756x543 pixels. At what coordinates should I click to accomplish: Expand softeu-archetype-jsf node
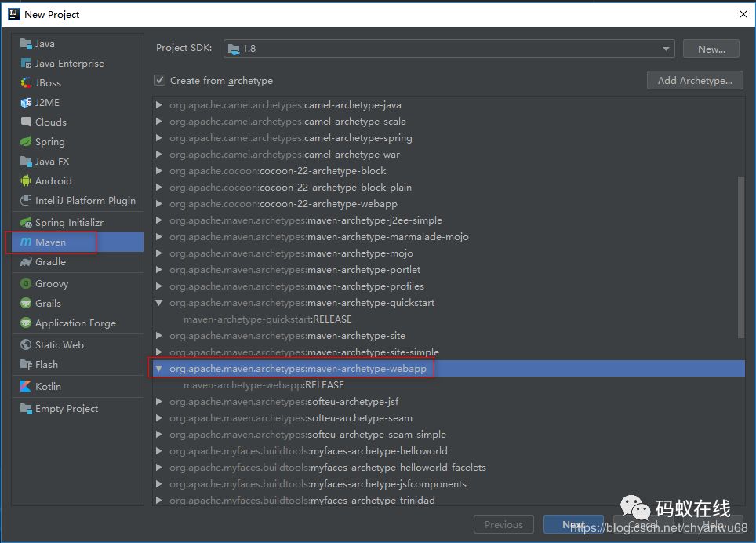coord(158,402)
